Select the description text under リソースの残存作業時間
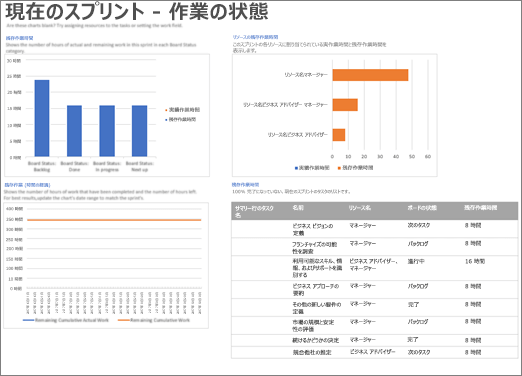The width and height of the screenshot is (522, 376). 309,47
